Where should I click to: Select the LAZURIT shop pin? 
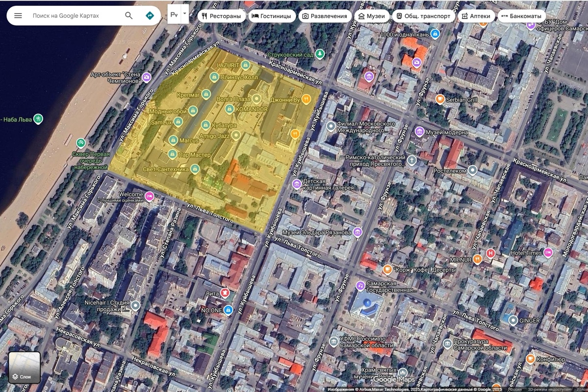tap(245, 65)
